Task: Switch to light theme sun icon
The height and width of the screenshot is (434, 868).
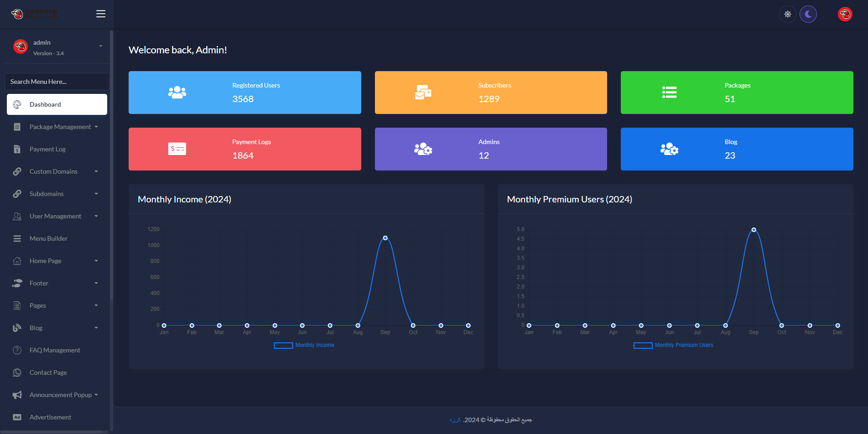Action: (x=787, y=14)
